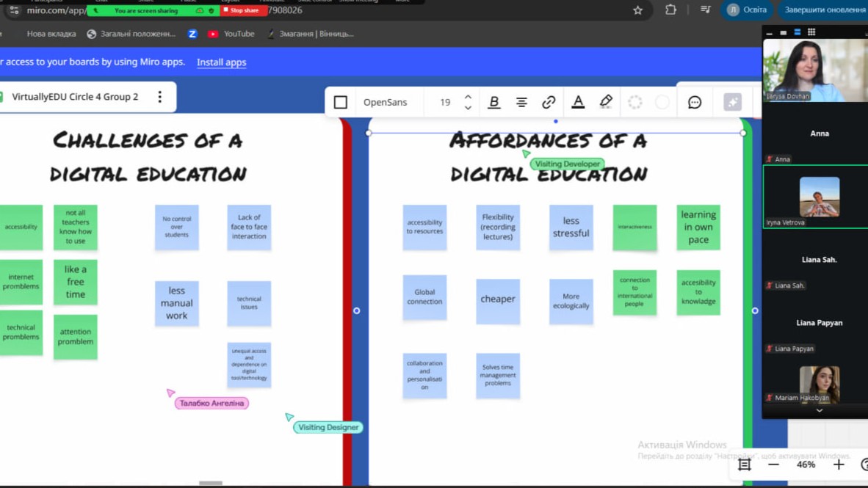Viewport: 868px width, 488px height.
Task: Toggle bold formatting in text toolbar
Action: point(494,103)
